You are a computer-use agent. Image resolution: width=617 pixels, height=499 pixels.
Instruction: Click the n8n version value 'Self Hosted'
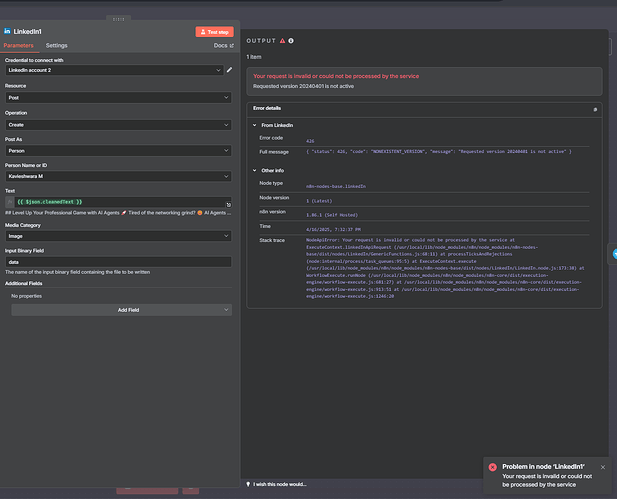(332, 215)
